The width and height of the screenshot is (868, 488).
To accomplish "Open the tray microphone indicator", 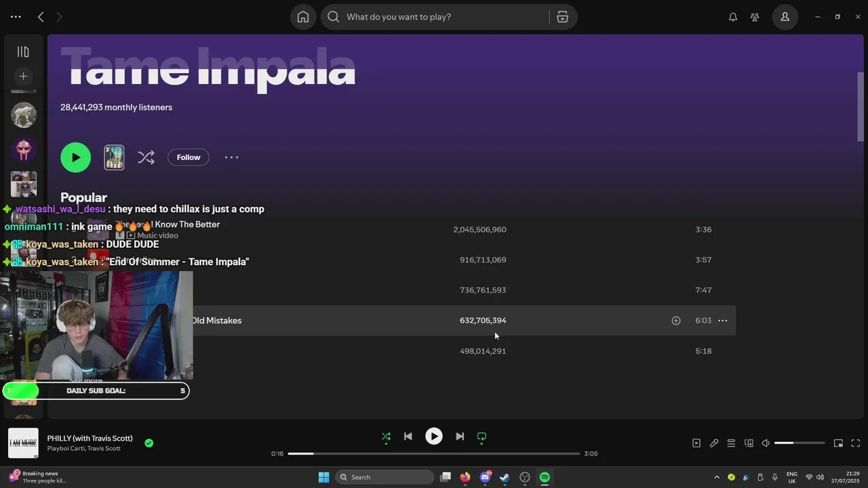I will (774, 477).
